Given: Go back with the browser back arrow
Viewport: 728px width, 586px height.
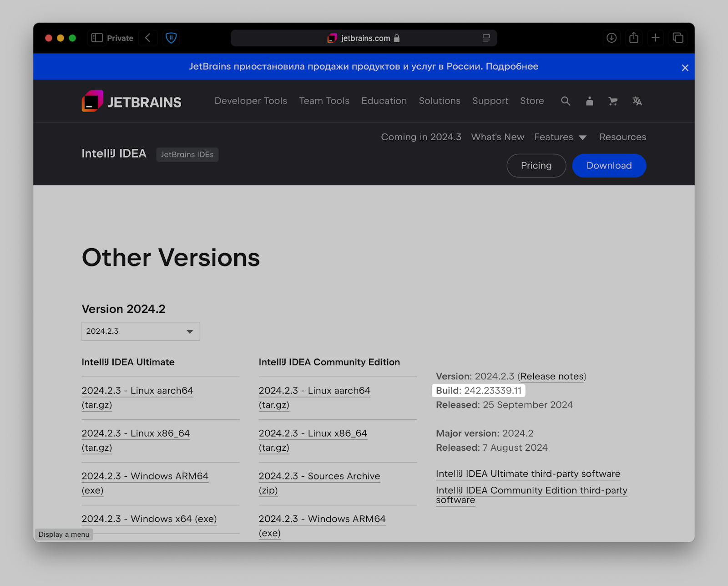Looking at the screenshot, I should (148, 38).
